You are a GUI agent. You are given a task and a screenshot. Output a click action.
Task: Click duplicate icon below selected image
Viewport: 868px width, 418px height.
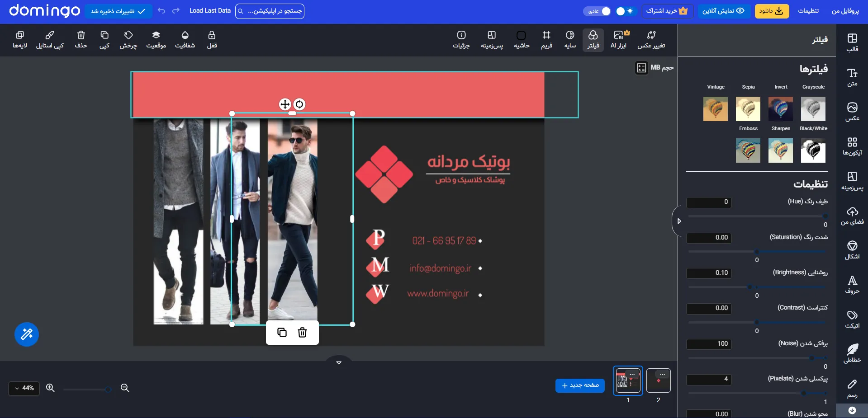coord(282,333)
